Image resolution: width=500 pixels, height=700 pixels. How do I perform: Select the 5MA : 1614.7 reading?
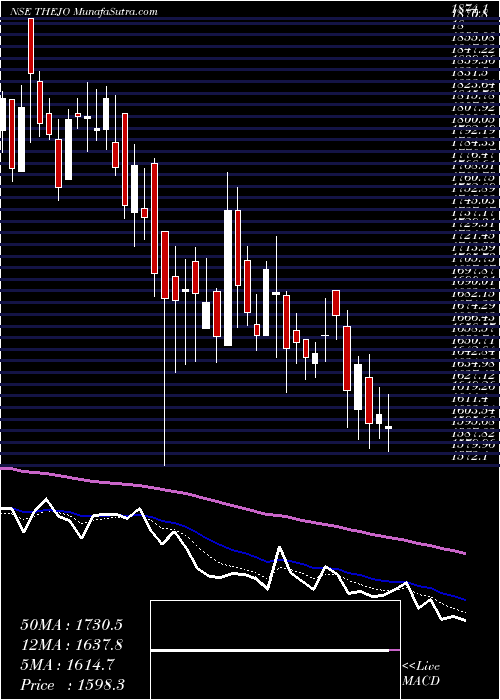click(x=67, y=665)
